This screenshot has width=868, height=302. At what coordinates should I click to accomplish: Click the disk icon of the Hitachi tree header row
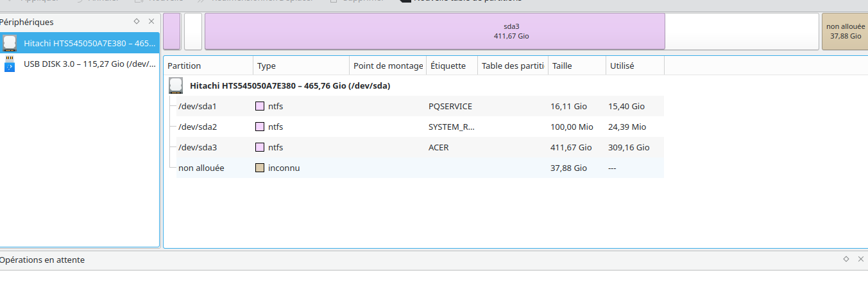176,85
